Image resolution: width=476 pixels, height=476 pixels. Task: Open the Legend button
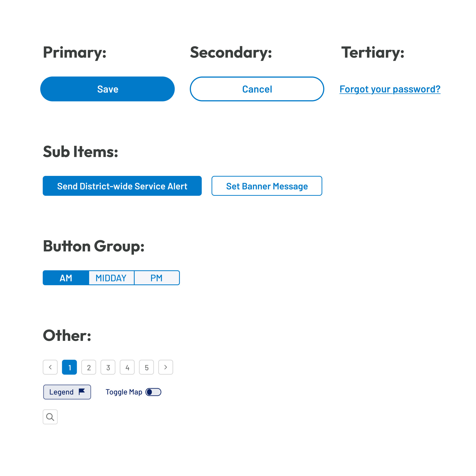point(67,392)
